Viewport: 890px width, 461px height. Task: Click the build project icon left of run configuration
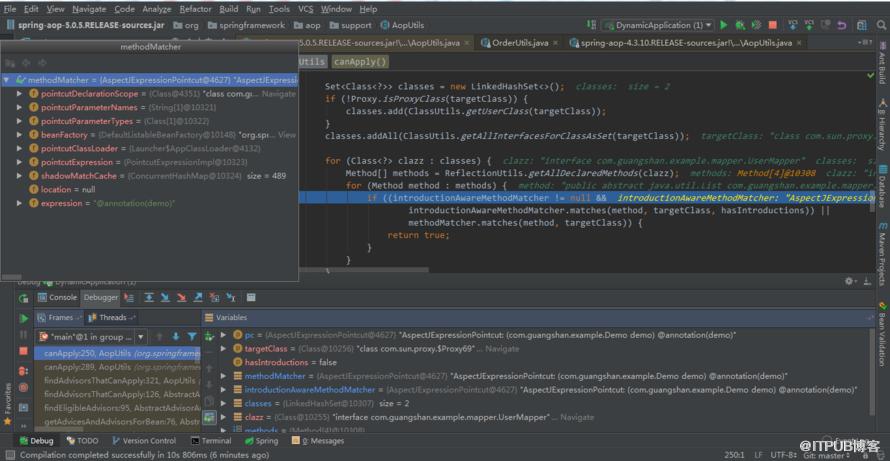[x=591, y=25]
